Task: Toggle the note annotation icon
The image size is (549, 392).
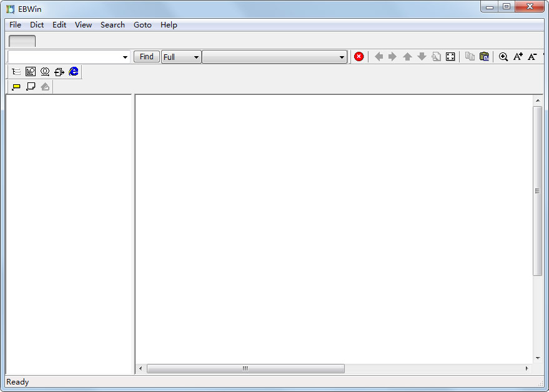Action: (x=30, y=86)
